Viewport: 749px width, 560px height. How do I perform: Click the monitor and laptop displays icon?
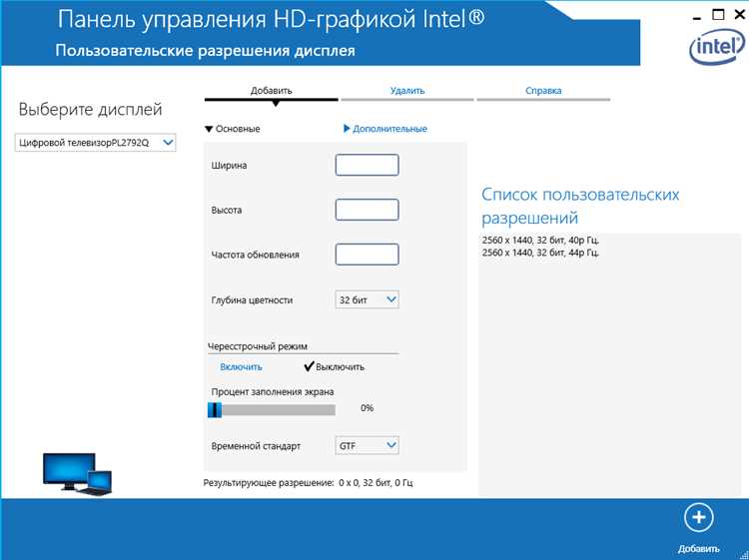77,474
